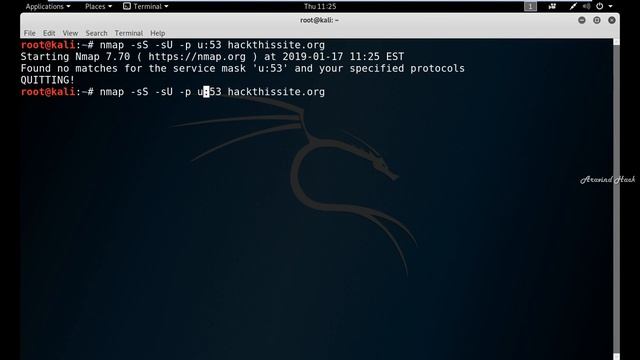Open the power icon system menu
The image size is (640, 360).
point(600,6)
